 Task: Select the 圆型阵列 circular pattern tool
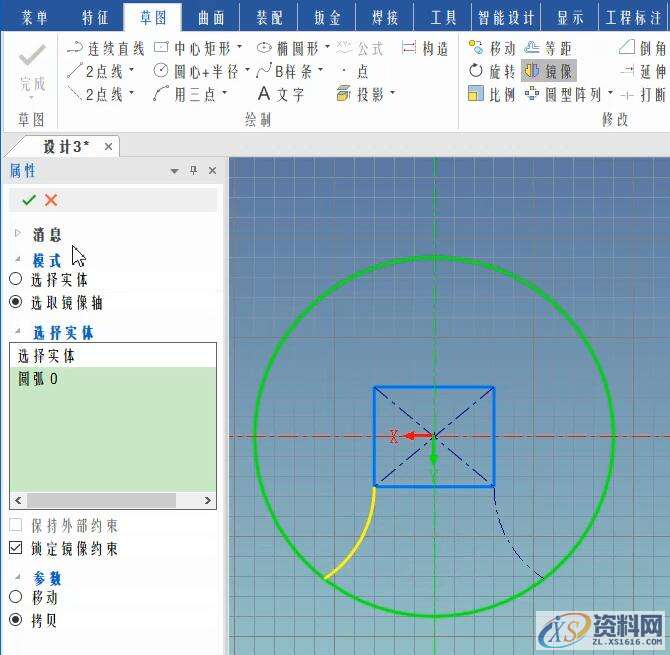click(x=564, y=94)
